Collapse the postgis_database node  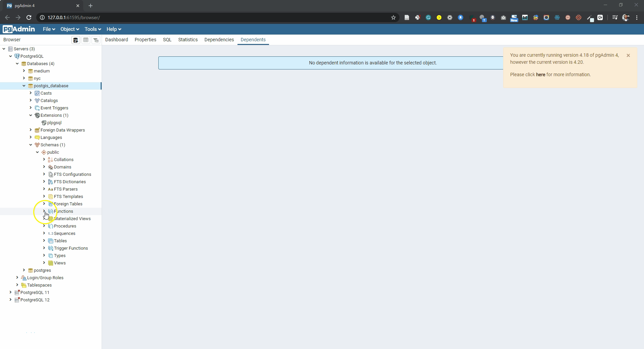(x=24, y=86)
